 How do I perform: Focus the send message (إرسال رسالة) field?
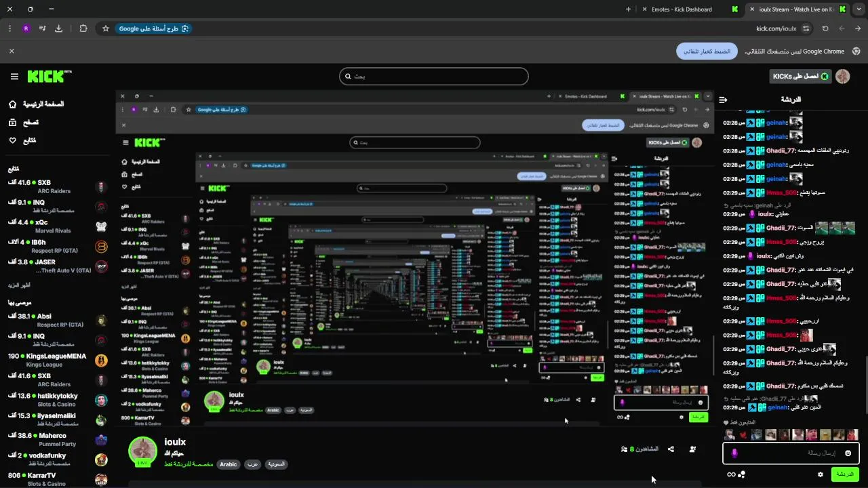pyautogui.click(x=791, y=453)
